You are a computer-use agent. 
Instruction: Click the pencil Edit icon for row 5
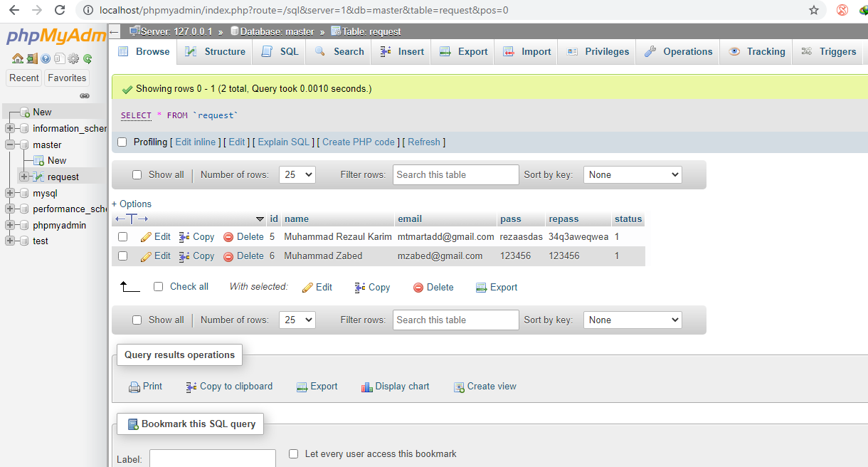coord(146,237)
